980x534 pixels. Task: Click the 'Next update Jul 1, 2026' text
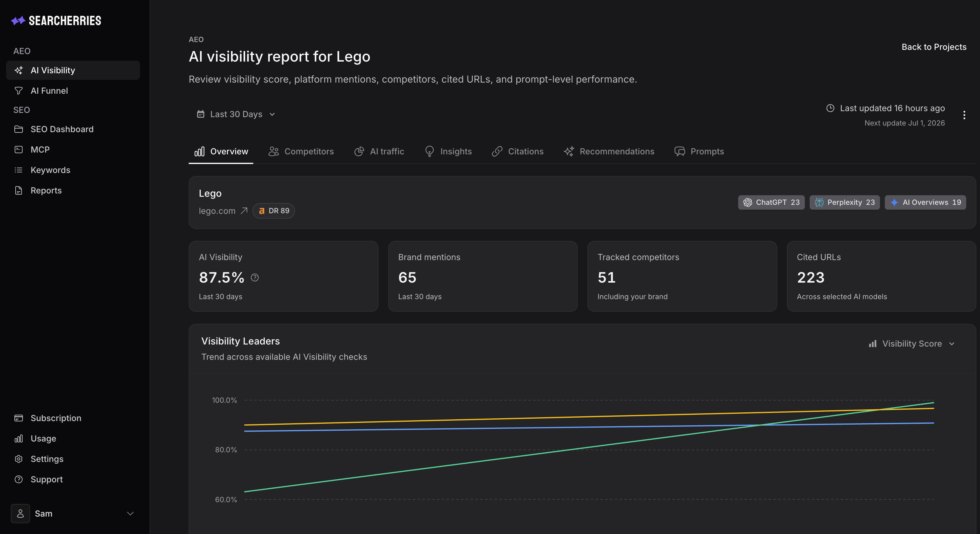pyautogui.click(x=905, y=123)
